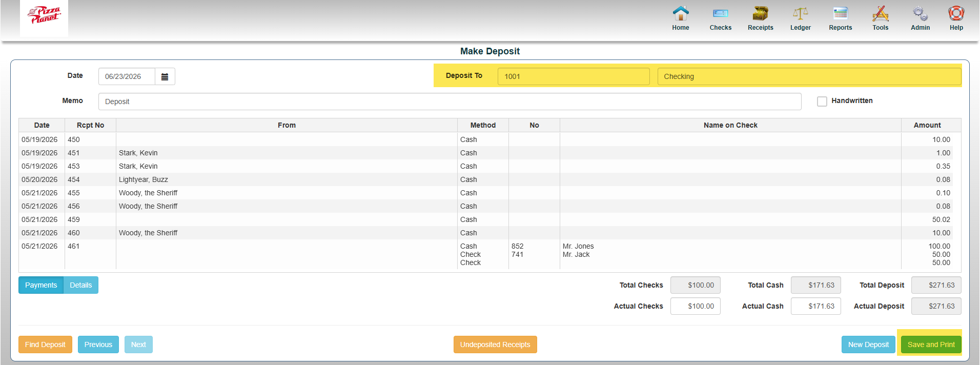Click the Total Checks field
The height and width of the screenshot is (365, 980).
pos(695,285)
